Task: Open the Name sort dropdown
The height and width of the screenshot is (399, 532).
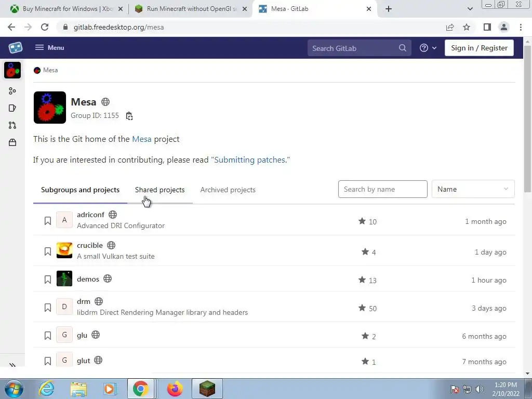Action: pos(473,189)
